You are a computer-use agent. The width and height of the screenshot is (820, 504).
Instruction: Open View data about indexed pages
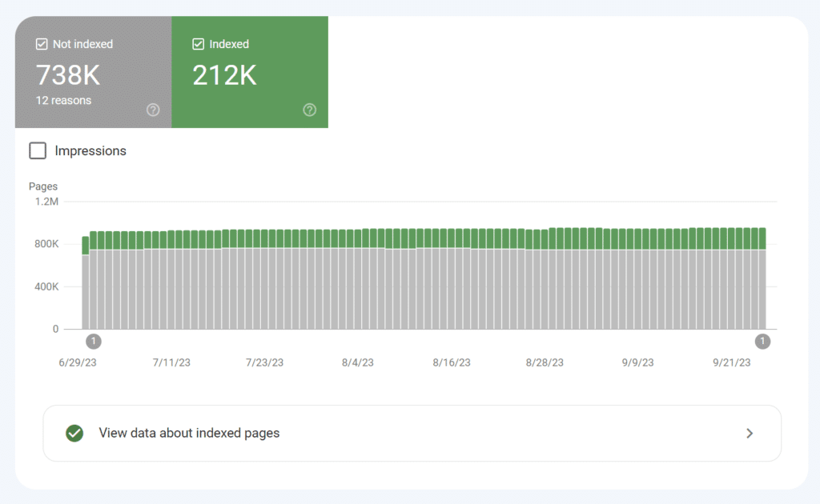pos(412,434)
